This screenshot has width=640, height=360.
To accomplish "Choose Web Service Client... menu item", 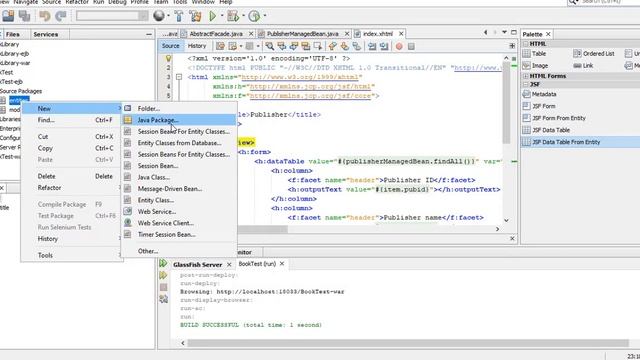I will (179, 223).
